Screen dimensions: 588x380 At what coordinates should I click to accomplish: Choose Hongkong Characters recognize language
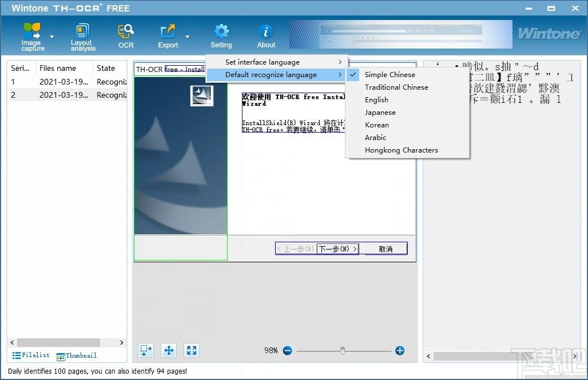pos(407,150)
